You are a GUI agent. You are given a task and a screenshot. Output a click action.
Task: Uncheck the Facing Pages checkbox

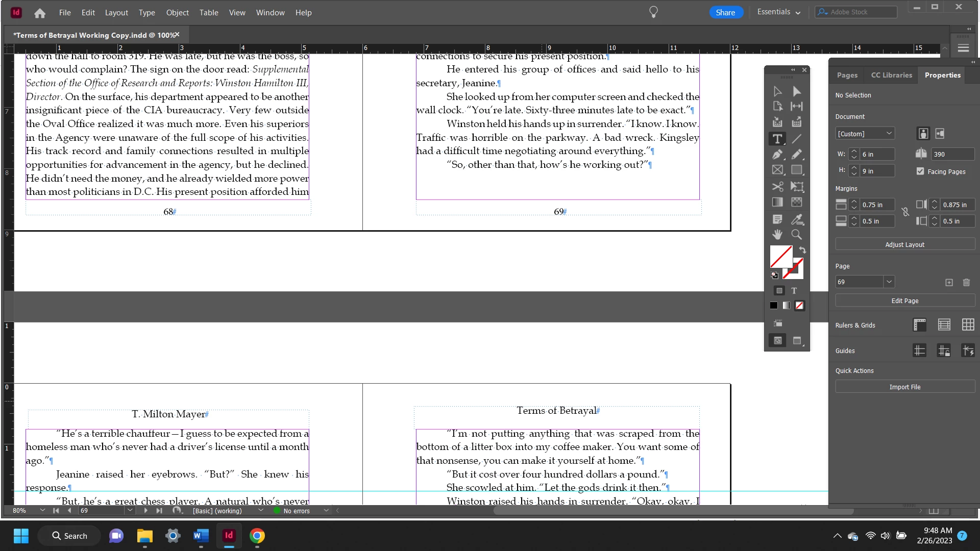[x=920, y=171]
